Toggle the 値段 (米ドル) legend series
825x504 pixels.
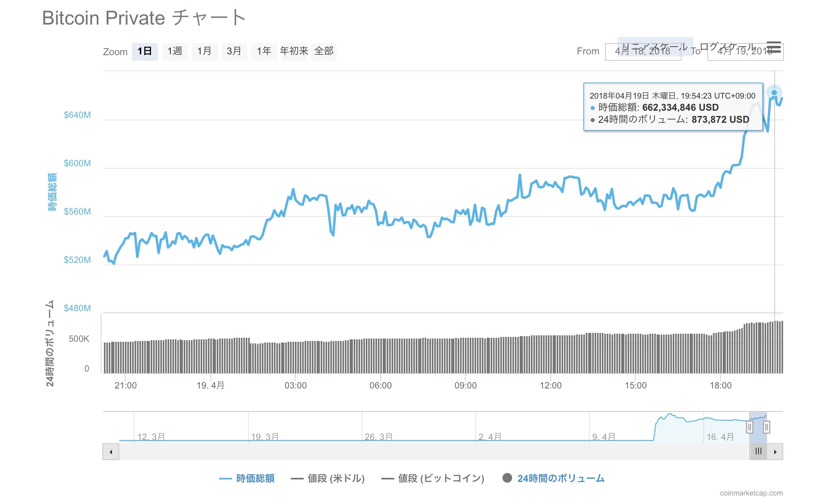click(328, 478)
